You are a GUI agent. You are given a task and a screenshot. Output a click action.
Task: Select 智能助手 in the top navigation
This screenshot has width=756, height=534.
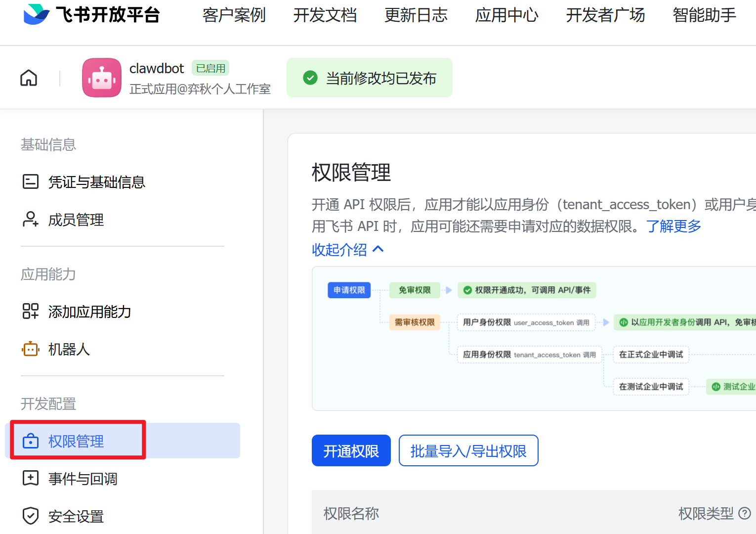(703, 15)
